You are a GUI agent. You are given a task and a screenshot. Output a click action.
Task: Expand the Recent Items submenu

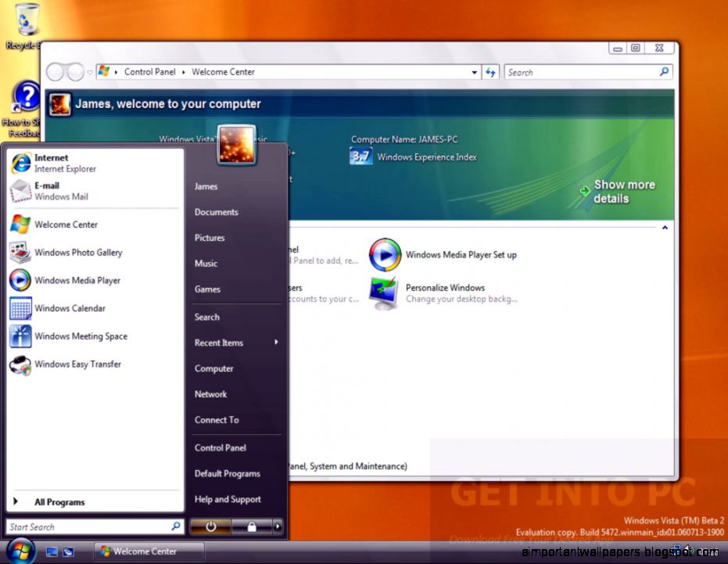218,343
